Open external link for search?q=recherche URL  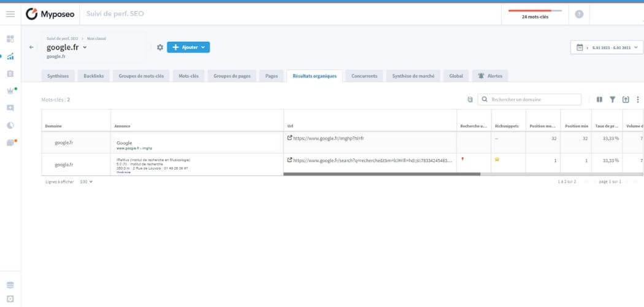click(x=289, y=160)
